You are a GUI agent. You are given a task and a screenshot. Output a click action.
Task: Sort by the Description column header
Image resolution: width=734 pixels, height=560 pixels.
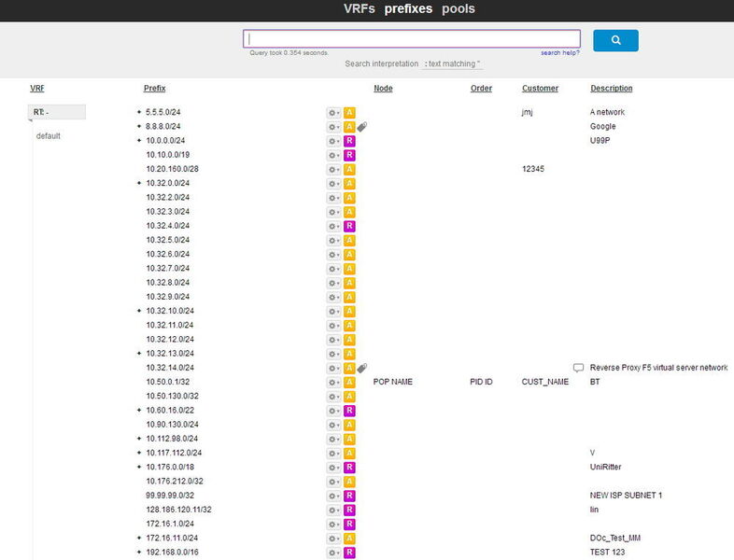click(x=612, y=88)
